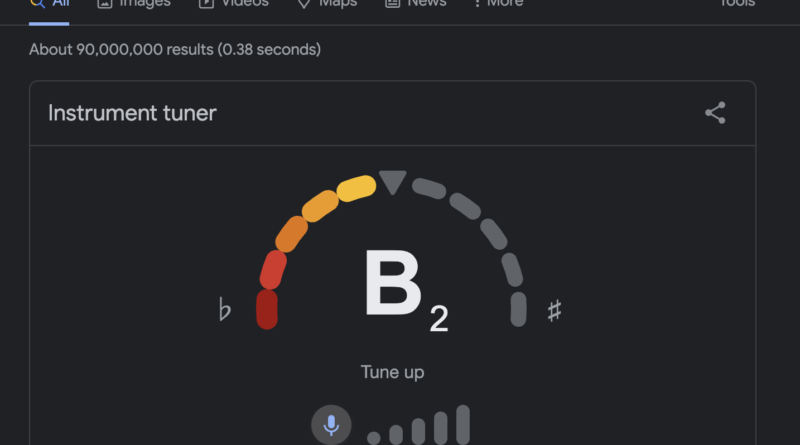Click the flat symbol beside the tuner gauge
This screenshot has height=445, width=800.
click(224, 309)
